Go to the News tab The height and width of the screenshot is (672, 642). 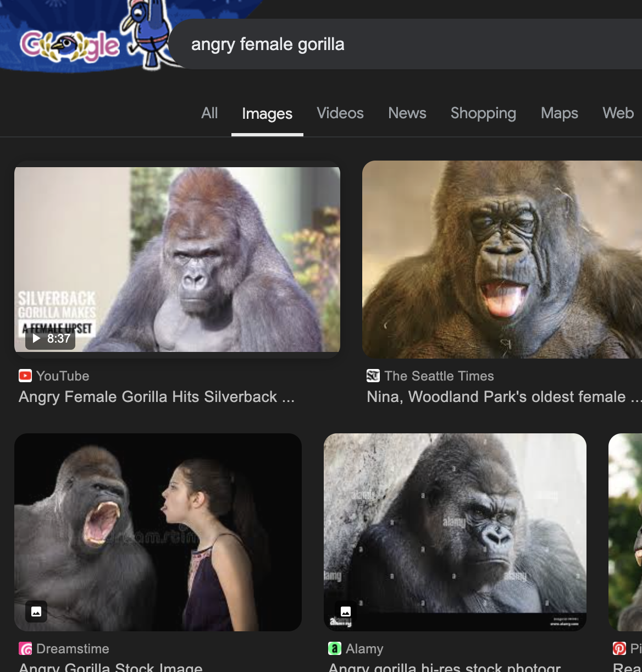407,113
